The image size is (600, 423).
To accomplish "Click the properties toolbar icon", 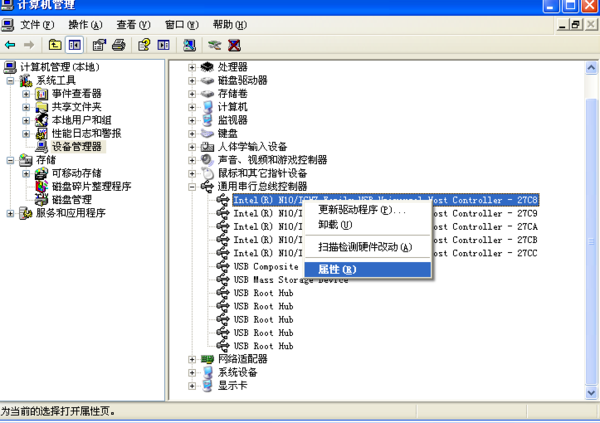I will [x=100, y=45].
